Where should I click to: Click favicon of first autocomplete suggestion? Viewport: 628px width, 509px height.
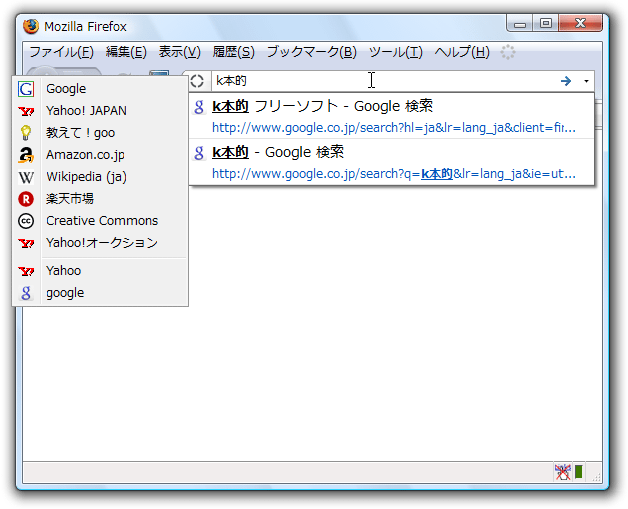(199, 107)
